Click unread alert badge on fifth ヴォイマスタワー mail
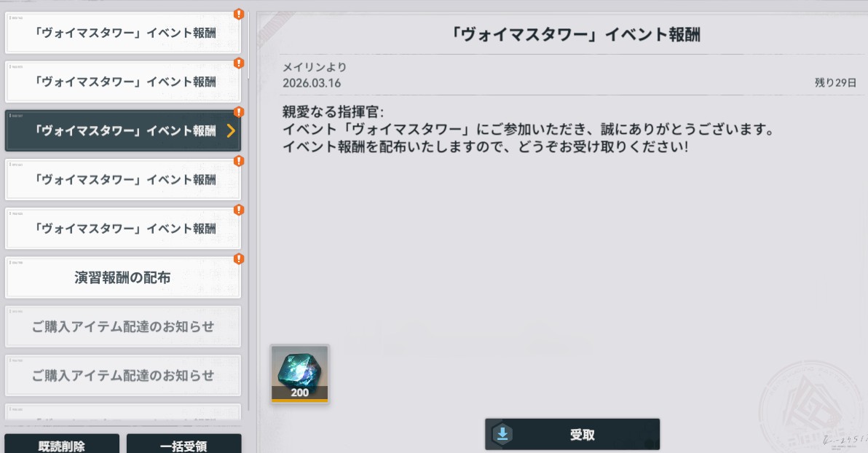The image size is (868, 453). tap(239, 210)
